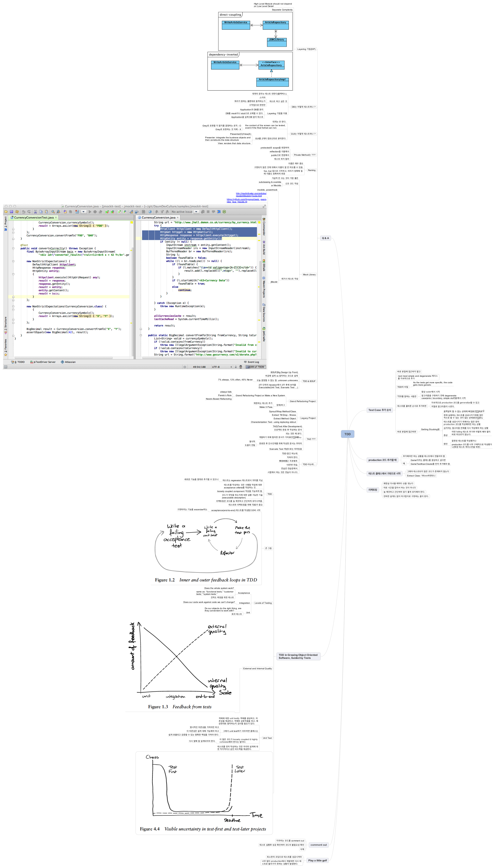Open the Event Log panel
The height and width of the screenshot is (868, 495).
click(252, 362)
